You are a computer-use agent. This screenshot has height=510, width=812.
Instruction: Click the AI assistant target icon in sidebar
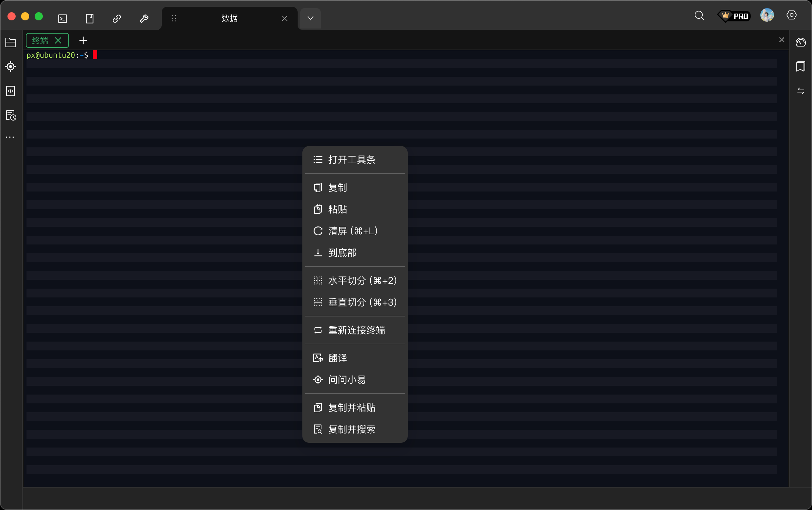[x=11, y=67]
